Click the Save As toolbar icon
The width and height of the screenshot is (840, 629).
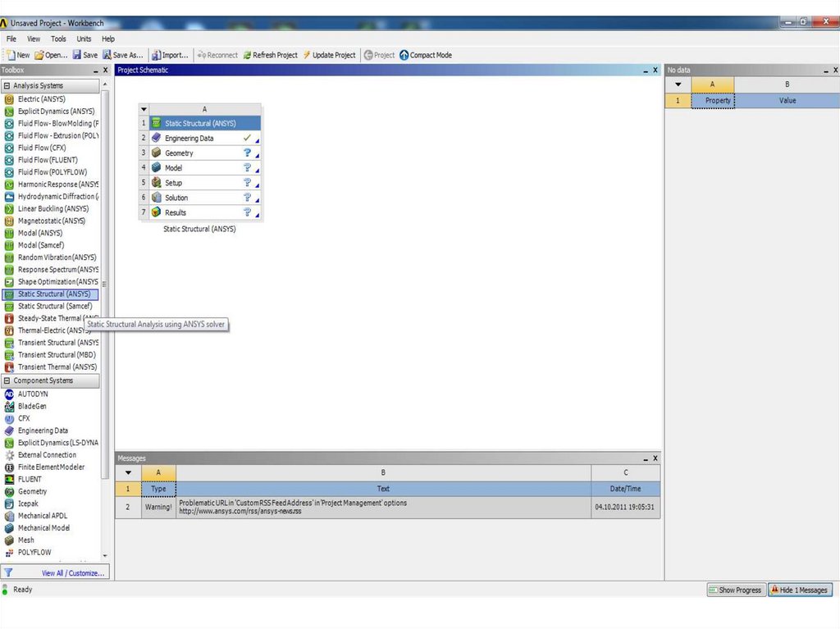pos(107,55)
